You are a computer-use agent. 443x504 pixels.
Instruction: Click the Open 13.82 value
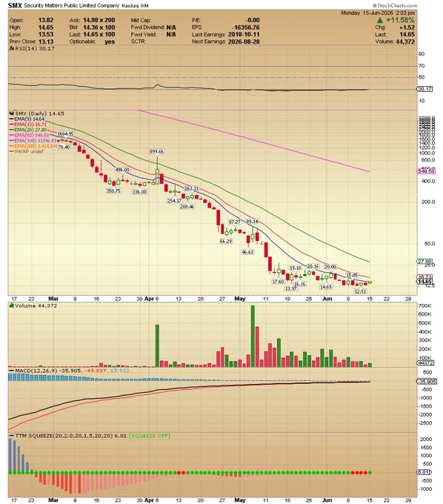46,20
